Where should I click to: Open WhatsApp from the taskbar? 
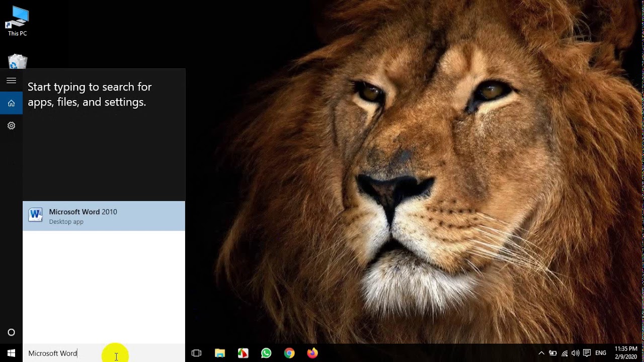point(266,353)
